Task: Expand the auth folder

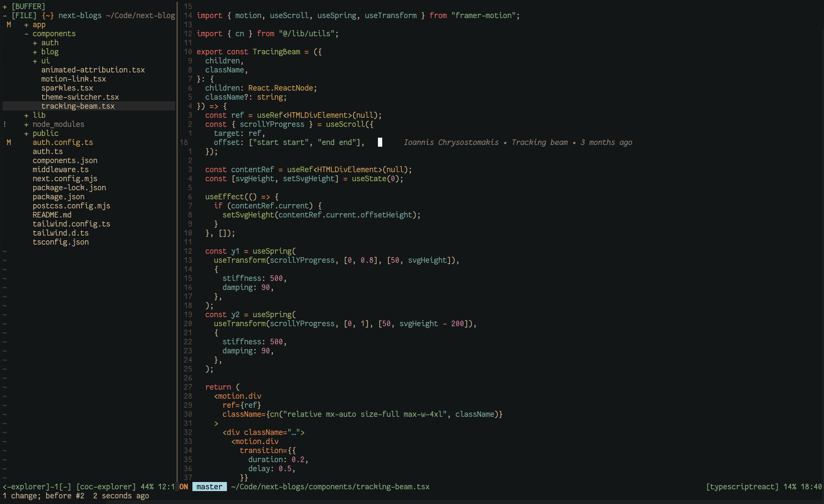Action: tap(35, 43)
